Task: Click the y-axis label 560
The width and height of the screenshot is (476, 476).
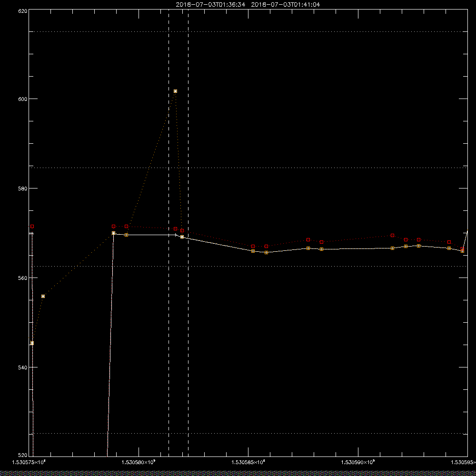Action: click(x=23, y=278)
